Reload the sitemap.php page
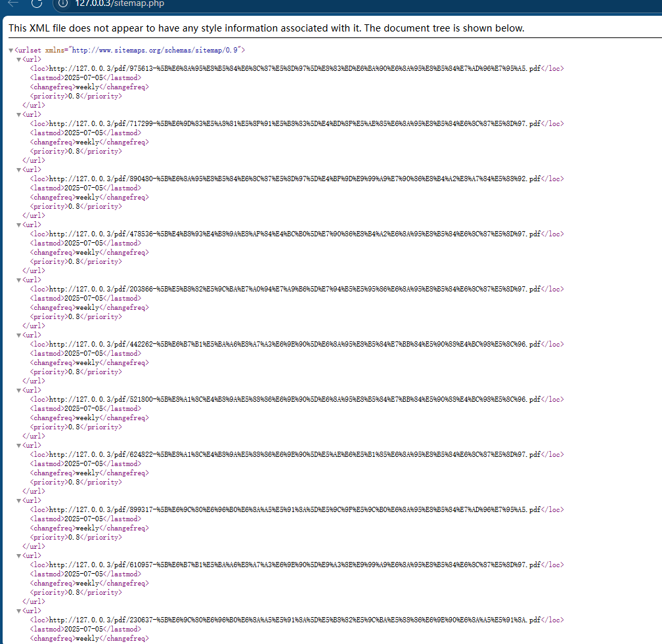Viewport: 662px width, 644px height. 37,3
